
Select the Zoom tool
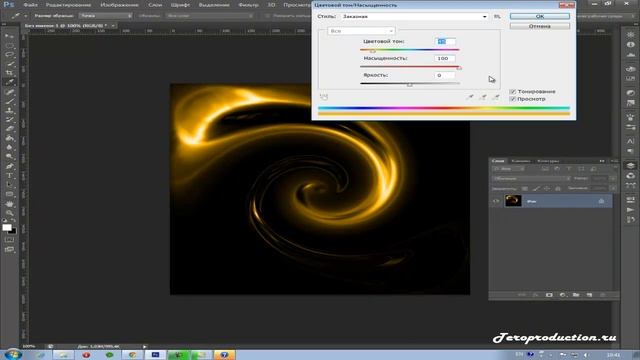pos(9,212)
